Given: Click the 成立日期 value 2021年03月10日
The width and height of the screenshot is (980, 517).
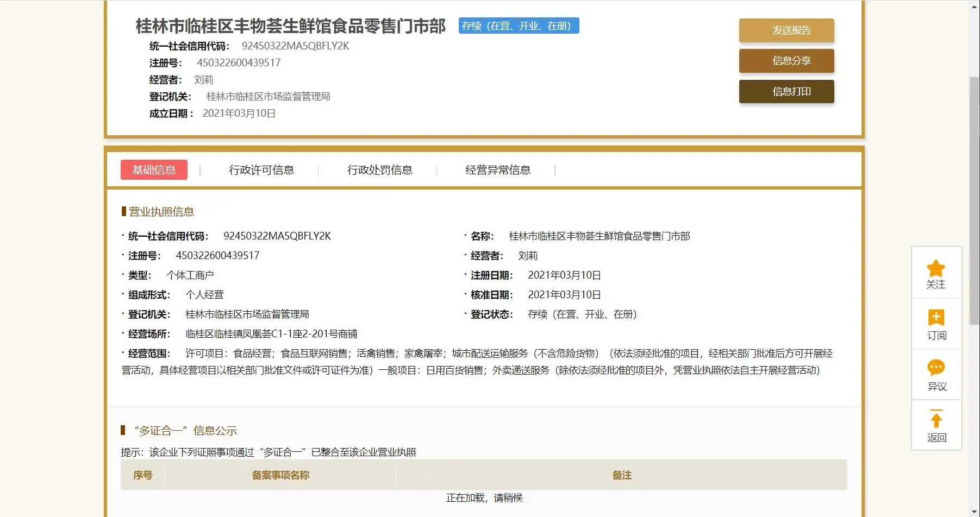Looking at the screenshot, I should coord(239,114).
